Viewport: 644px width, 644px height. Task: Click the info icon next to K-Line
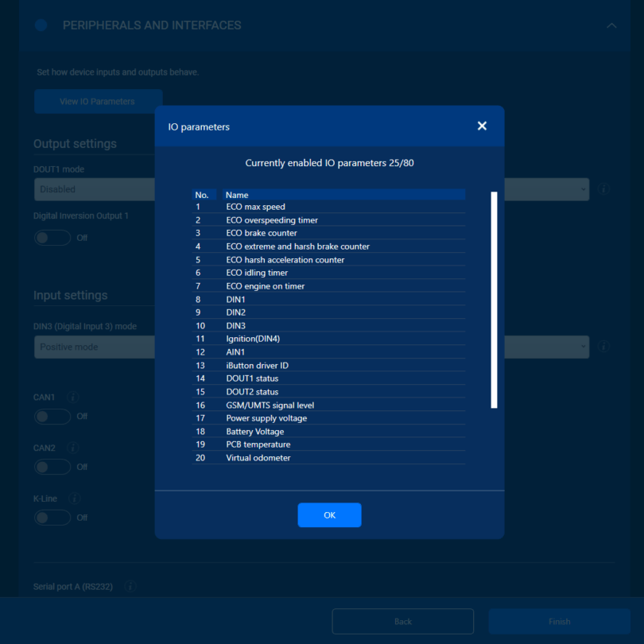(75, 499)
